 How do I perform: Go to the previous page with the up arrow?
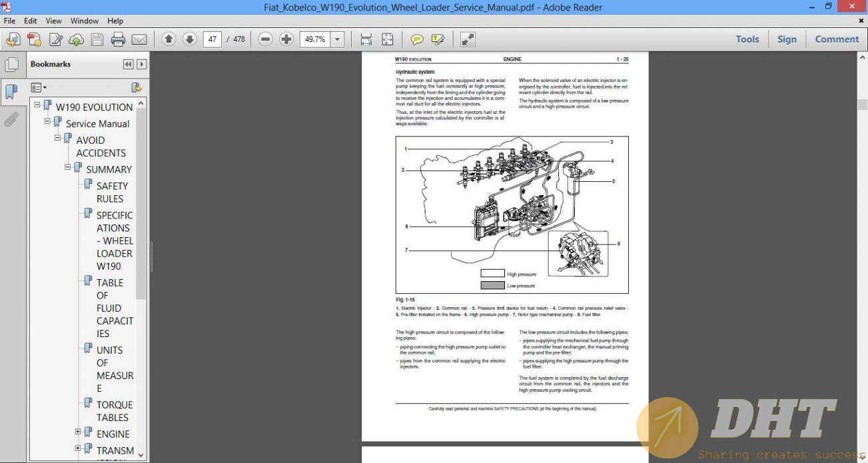pos(169,39)
